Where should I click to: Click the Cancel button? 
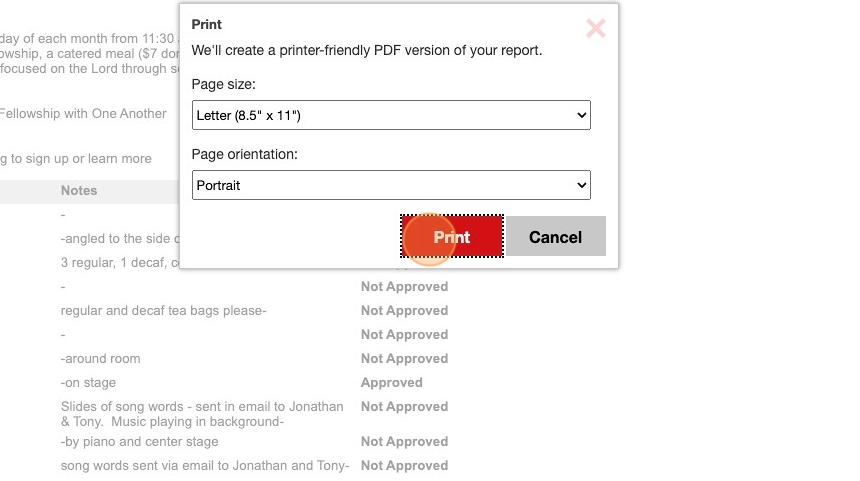(555, 237)
